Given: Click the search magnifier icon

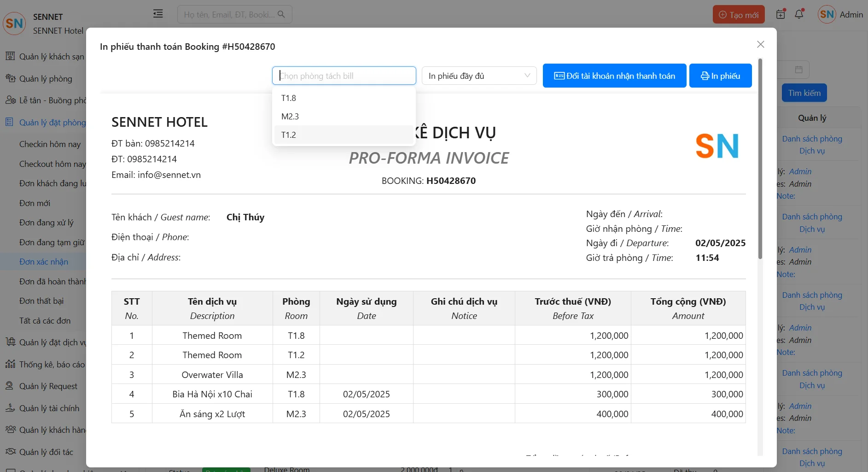Looking at the screenshot, I should 281,15.
